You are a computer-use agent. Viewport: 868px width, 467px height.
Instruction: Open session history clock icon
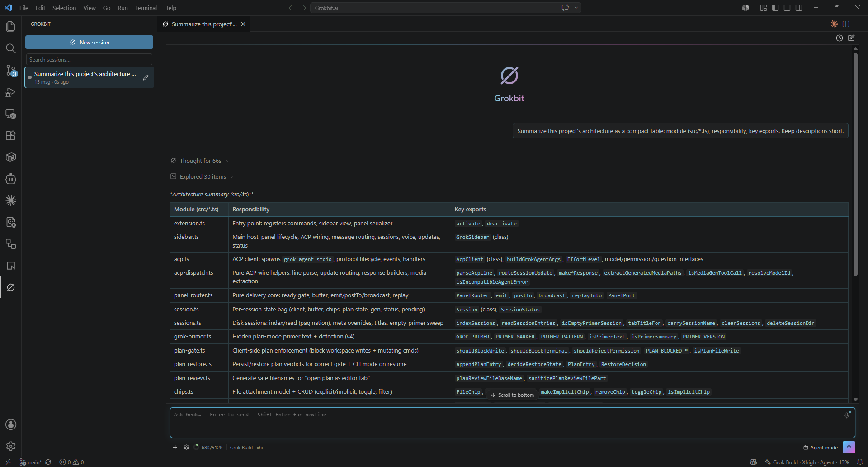tap(840, 38)
